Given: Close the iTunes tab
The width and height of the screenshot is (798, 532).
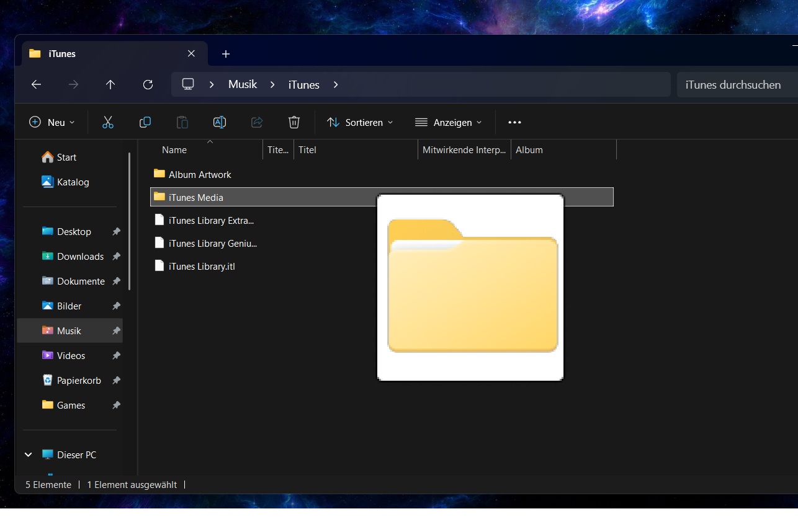Looking at the screenshot, I should pos(191,54).
